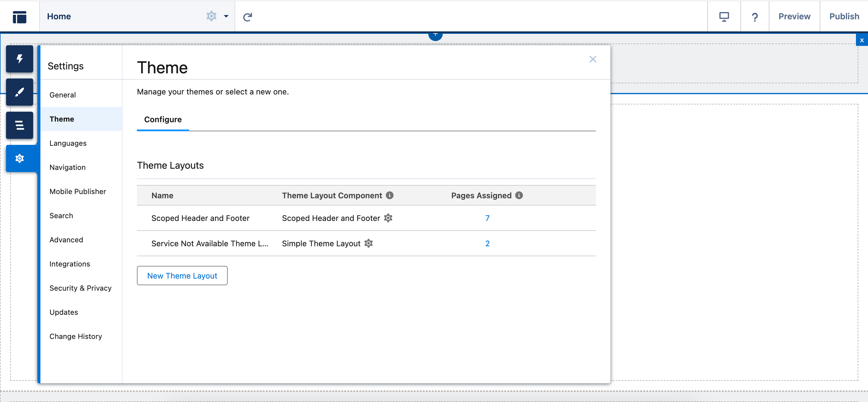The width and height of the screenshot is (868, 402).
Task: Click the New Theme Layout button
Action: 182,275
